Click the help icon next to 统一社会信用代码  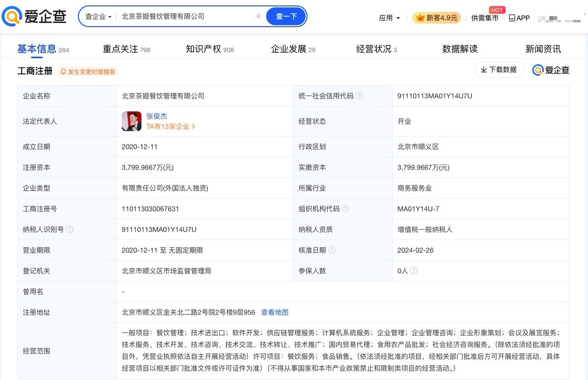pyautogui.click(x=359, y=96)
